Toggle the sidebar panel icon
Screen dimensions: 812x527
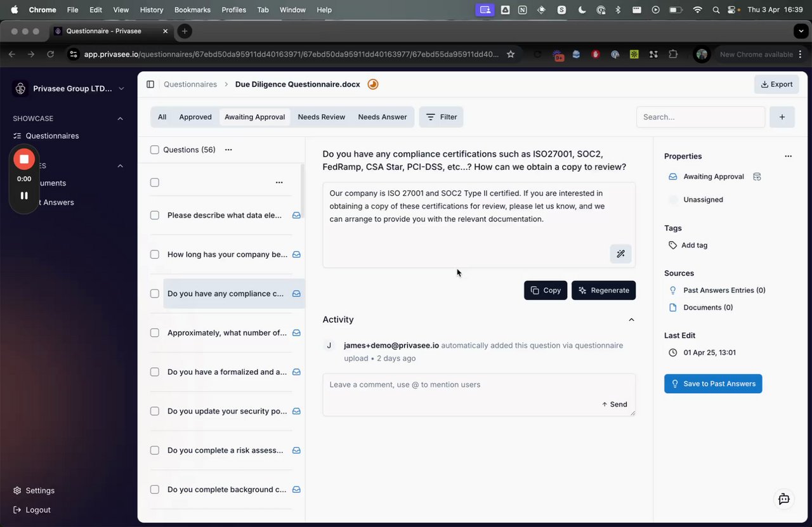(x=150, y=84)
